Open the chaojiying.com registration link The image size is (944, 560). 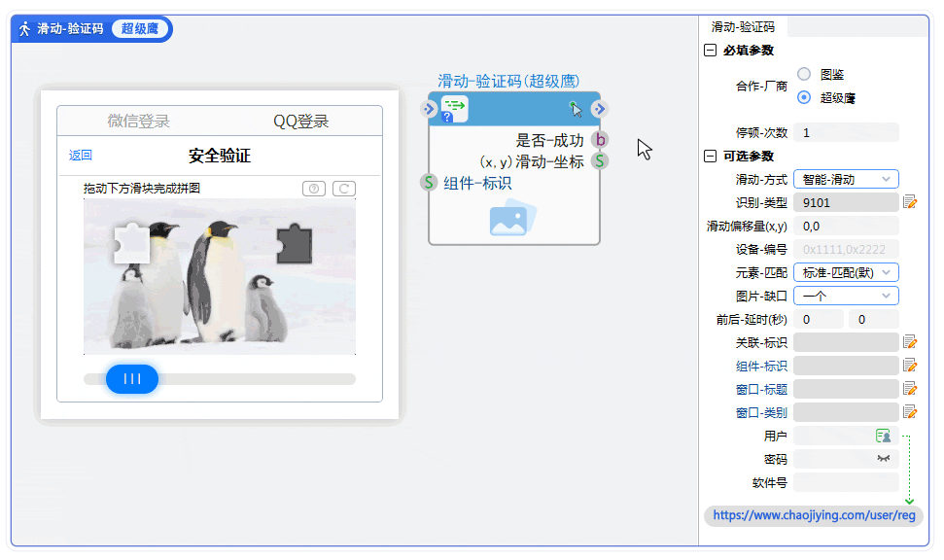coord(814,515)
